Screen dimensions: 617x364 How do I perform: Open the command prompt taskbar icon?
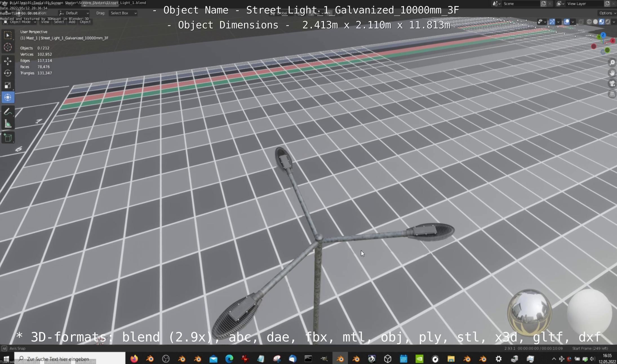point(308,359)
